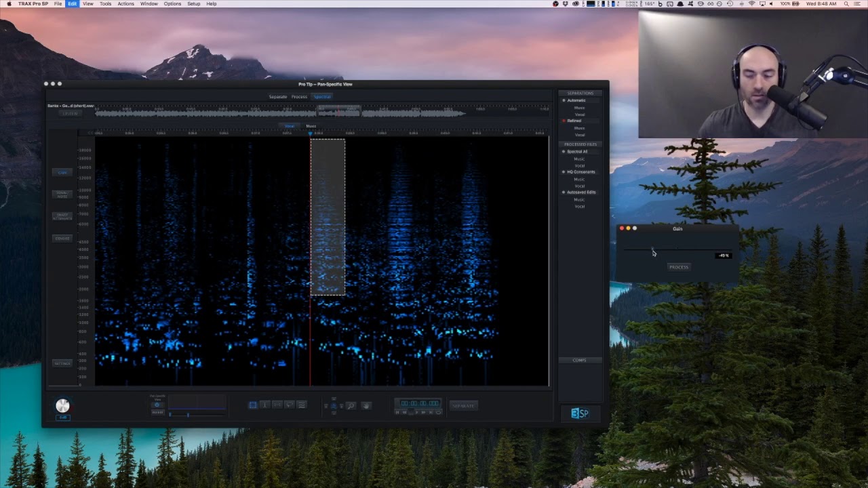Viewport: 868px width, 488px height.
Task: Open the Tools menu
Action: (105, 4)
